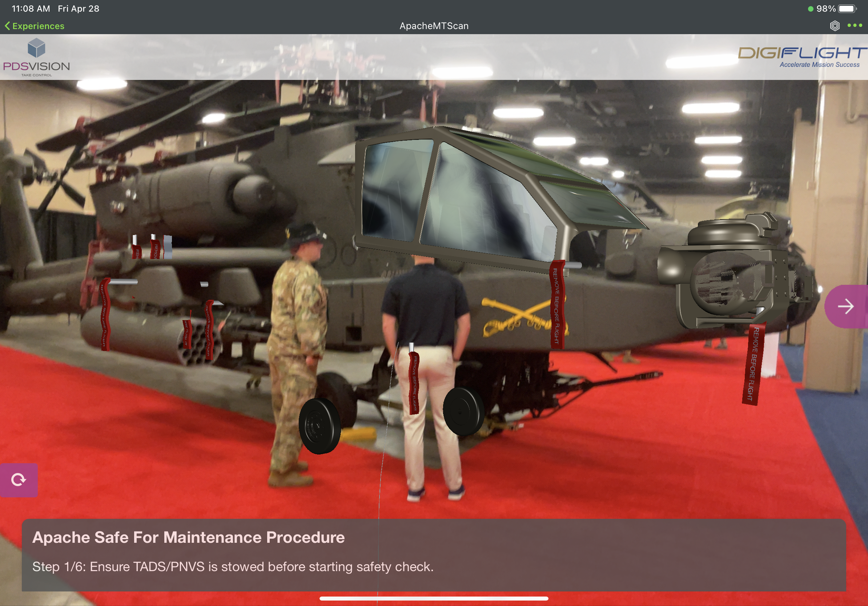This screenshot has width=868, height=606.
Task: Tap the hexagon tracking icon in header
Action: coord(834,26)
